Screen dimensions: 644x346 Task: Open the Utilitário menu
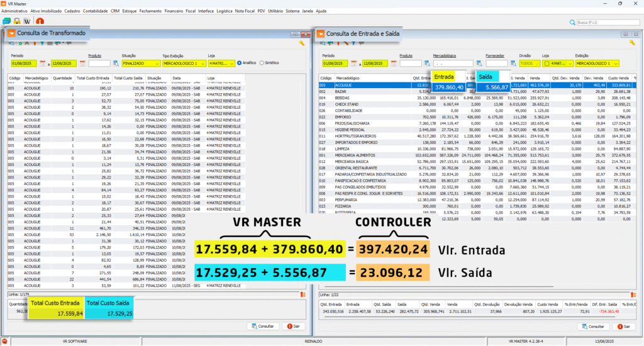(275, 11)
